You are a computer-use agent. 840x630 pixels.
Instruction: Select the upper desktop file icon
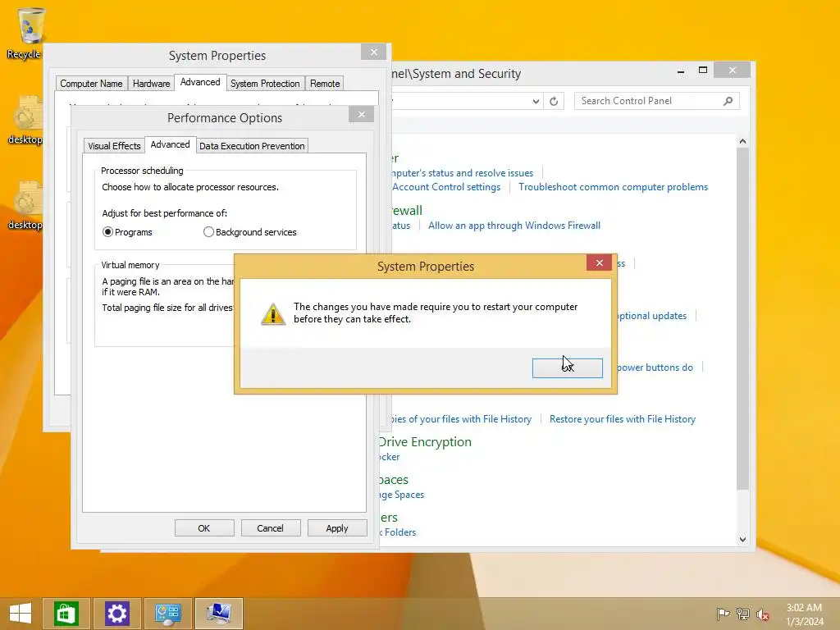coord(25,120)
